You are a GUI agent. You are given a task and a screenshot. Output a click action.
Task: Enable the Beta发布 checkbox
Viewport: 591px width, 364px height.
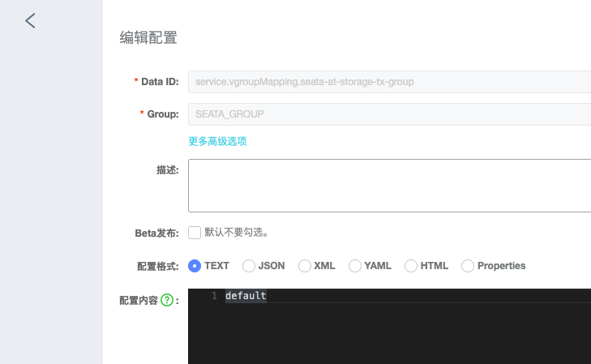195,233
